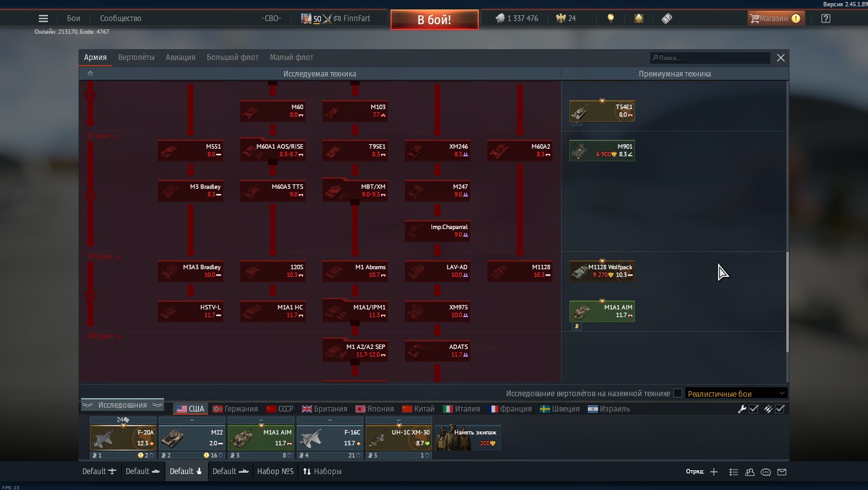The image size is (868, 490).
Task: Select the HSTV-L vehicle card
Action: click(x=190, y=311)
